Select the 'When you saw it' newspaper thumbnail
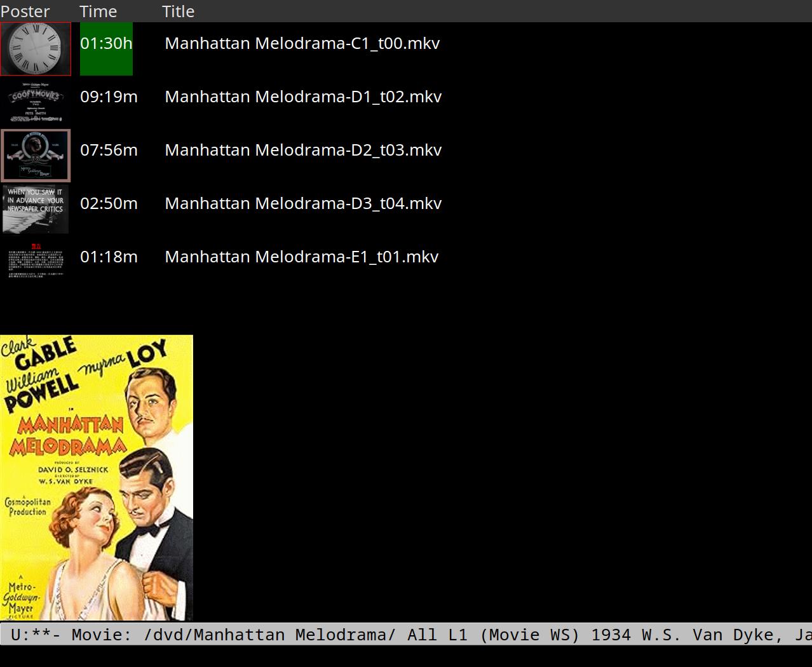The width and height of the screenshot is (812, 667). click(36, 209)
